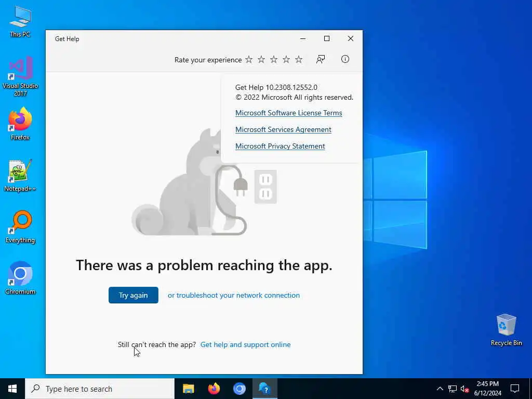Close the Get Help window
The image size is (532, 399).
[x=351, y=38]
